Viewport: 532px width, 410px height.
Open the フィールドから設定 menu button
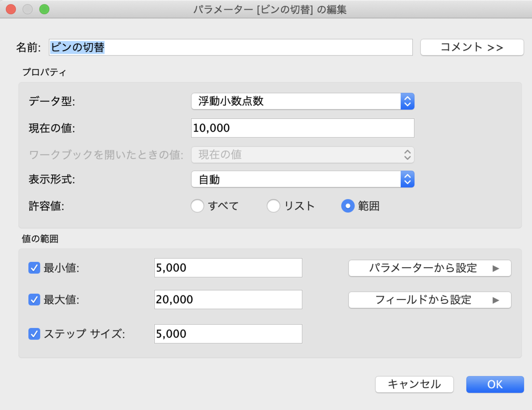[430, 300]
